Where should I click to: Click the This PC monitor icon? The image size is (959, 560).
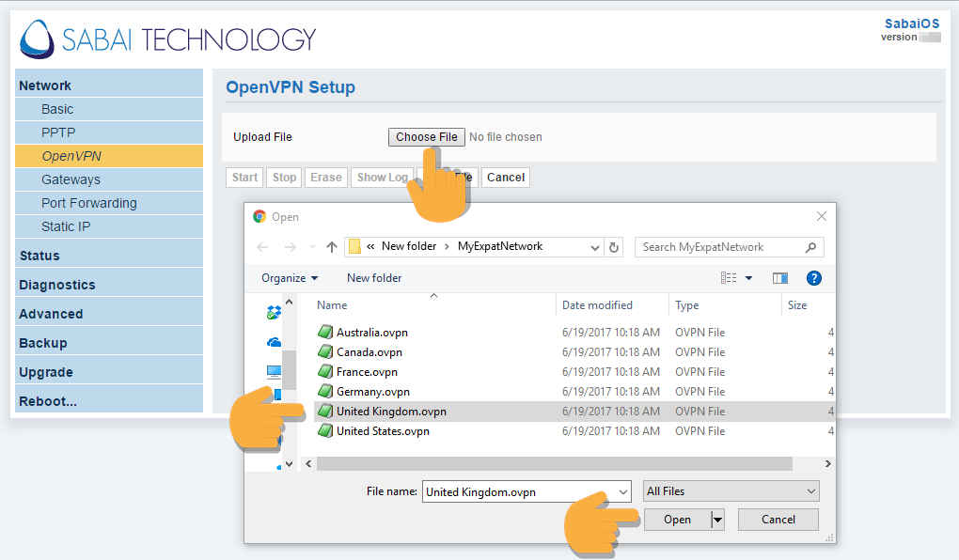pyautogui.click(x=274, y=371)
